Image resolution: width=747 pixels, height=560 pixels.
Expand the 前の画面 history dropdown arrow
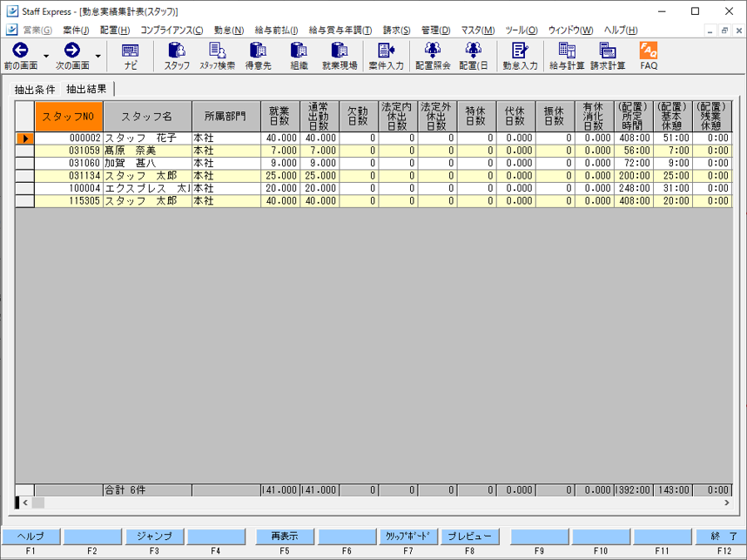tap(46, 57)
